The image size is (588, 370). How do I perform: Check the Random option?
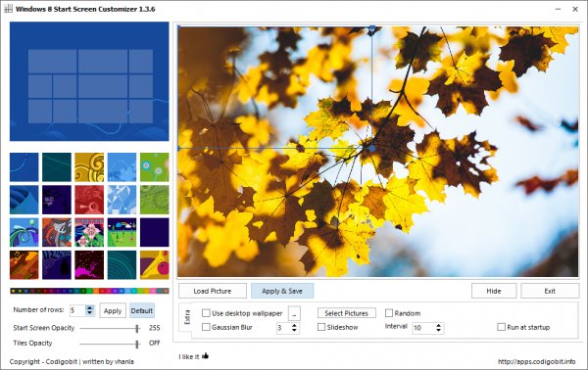pyautogui.click(x=389, y=312)
